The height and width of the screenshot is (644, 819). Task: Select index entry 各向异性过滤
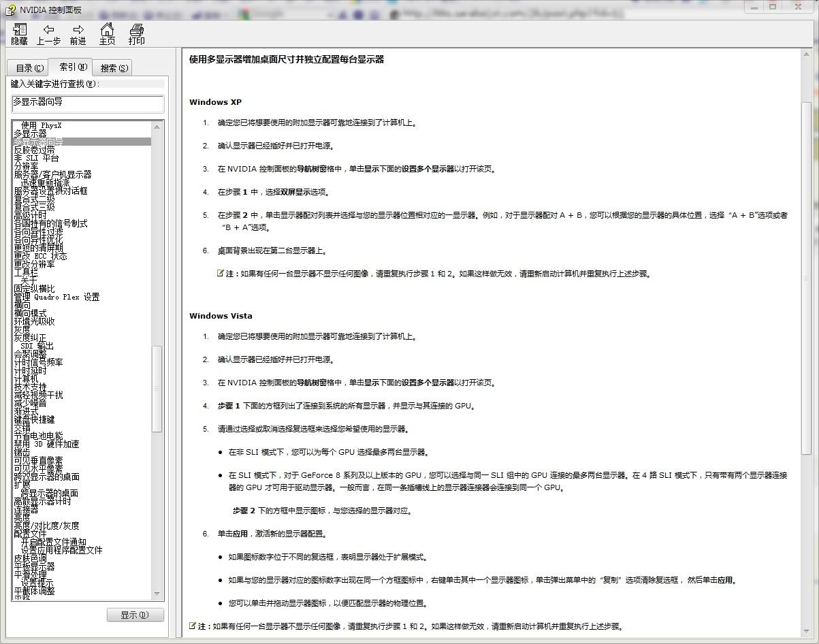coord(38,232)
